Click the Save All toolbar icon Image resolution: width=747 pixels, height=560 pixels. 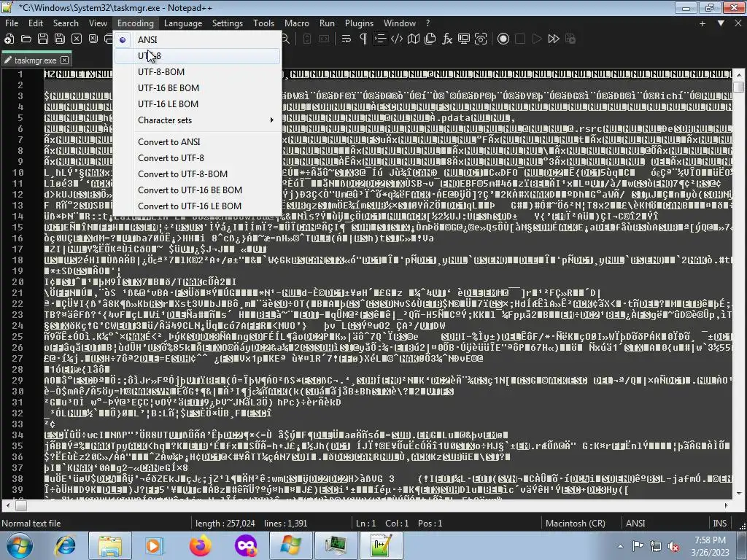(60, 39)
